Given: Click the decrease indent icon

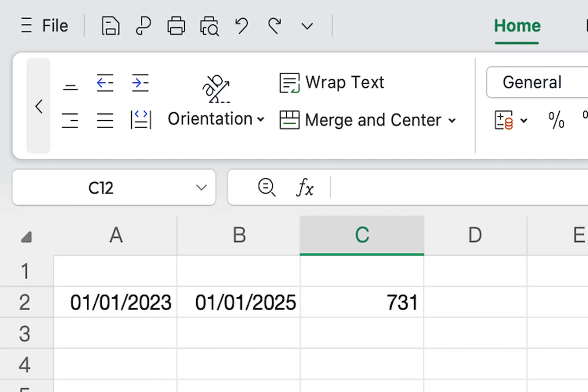Looking at the screenshot, I should click(105, 83).
